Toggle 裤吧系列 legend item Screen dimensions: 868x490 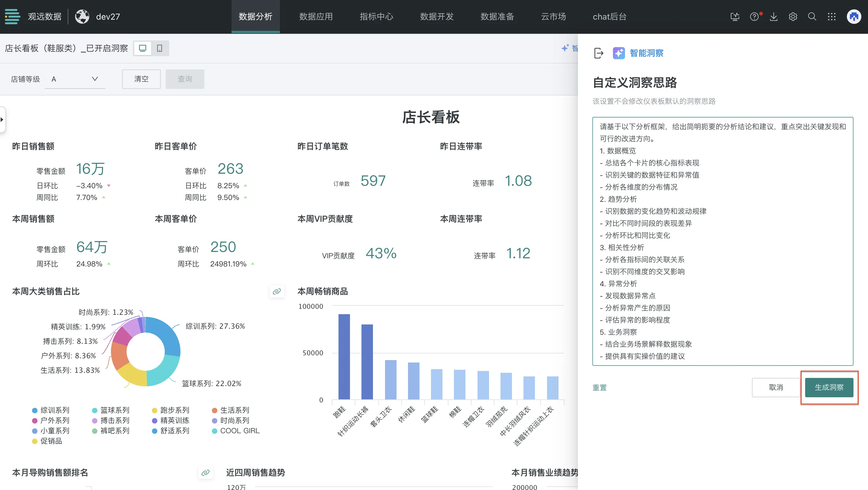click(111, 430)
